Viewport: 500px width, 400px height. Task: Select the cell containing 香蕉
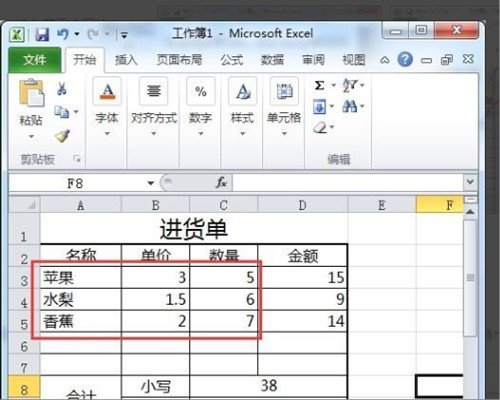click(81, 321)
